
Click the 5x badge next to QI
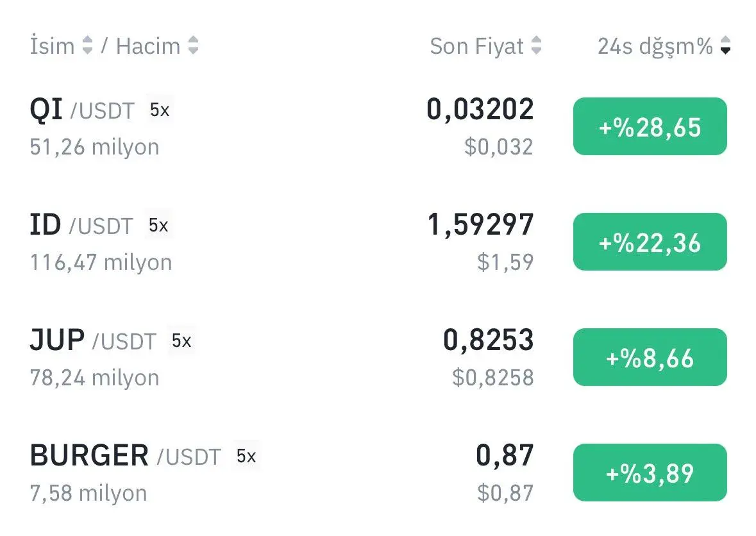click(160, 110)
